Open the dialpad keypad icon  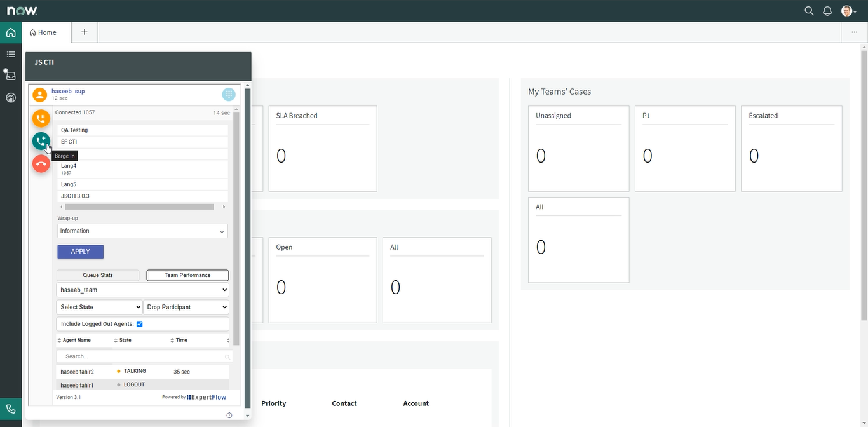[229, 95]
